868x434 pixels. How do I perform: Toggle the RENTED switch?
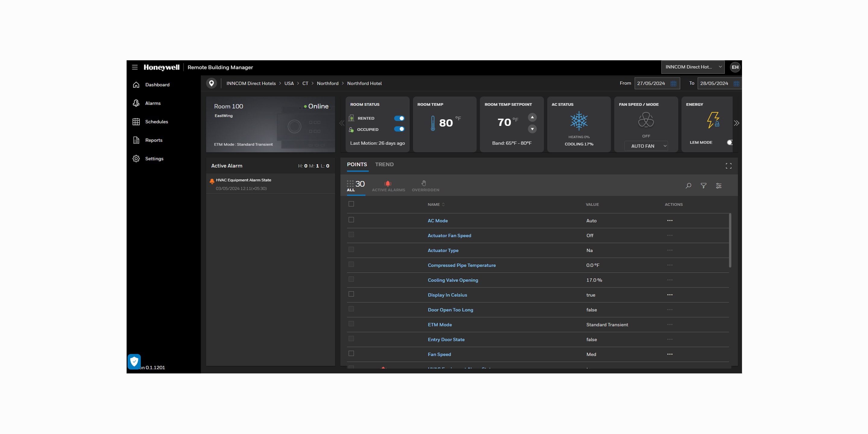(399, 118)
